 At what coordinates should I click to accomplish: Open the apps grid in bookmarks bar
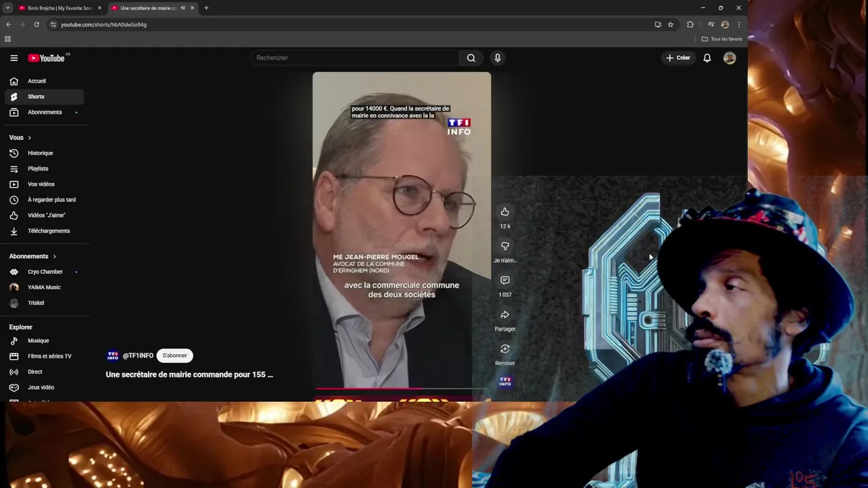coord(7,39)
